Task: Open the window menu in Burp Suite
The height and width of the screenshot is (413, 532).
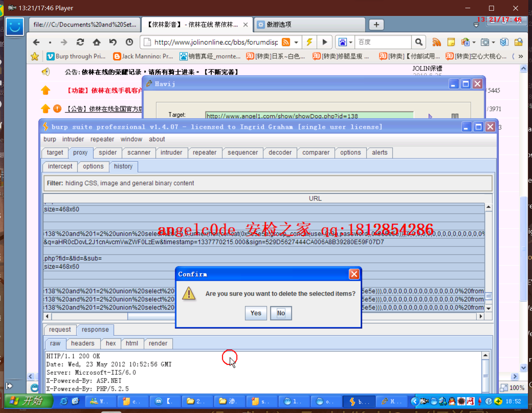Action: (131, 139)
